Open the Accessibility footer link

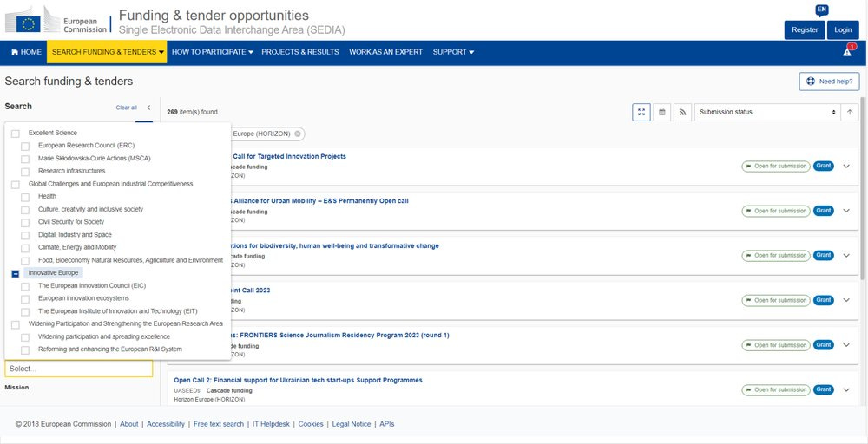pyautogui.click(x=166, y=424)
